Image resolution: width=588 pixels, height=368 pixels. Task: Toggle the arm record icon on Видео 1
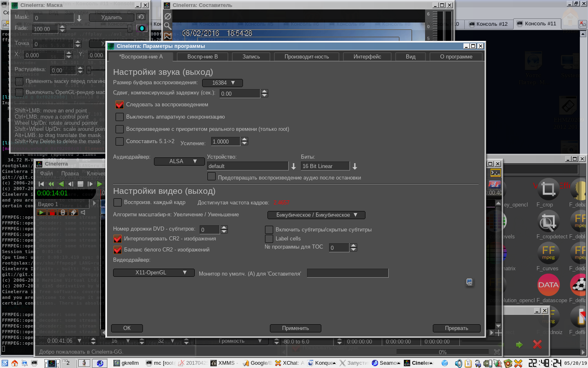point(52,212)
